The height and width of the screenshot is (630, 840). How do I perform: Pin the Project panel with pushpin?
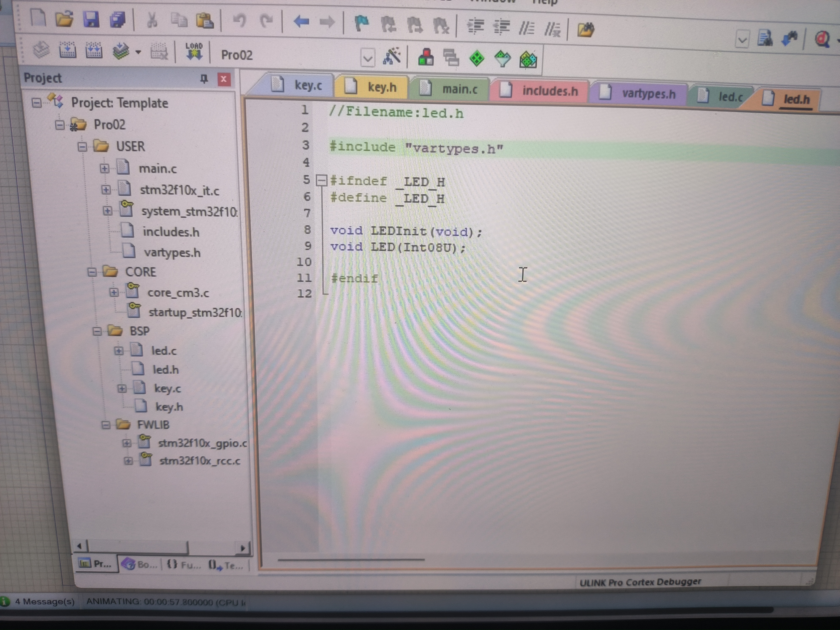point(204,79)
